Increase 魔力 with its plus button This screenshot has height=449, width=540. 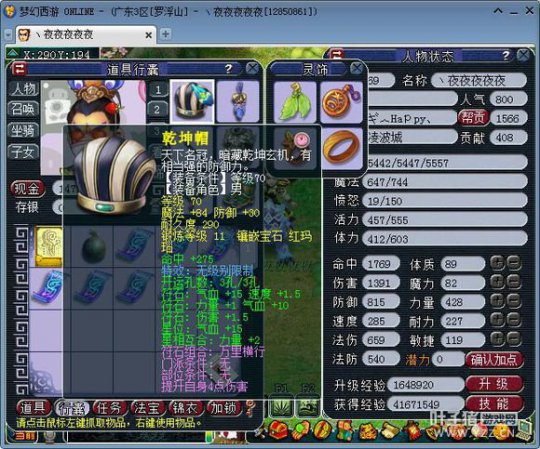click(x=498, y=283)
